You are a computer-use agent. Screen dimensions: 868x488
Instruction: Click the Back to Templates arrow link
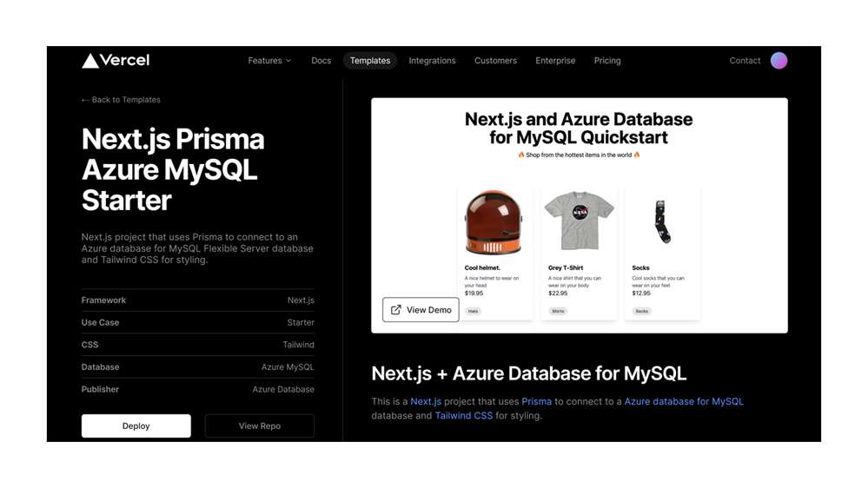pyautogui.click(x=121, y=100)
